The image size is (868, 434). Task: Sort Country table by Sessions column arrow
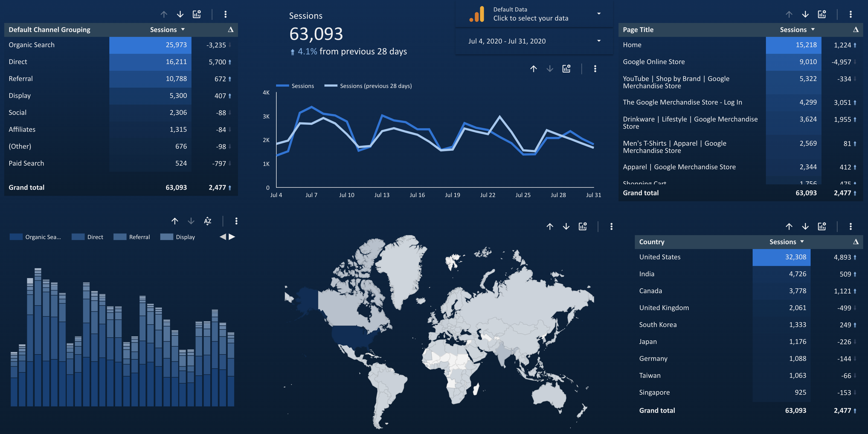click(802, 242)
